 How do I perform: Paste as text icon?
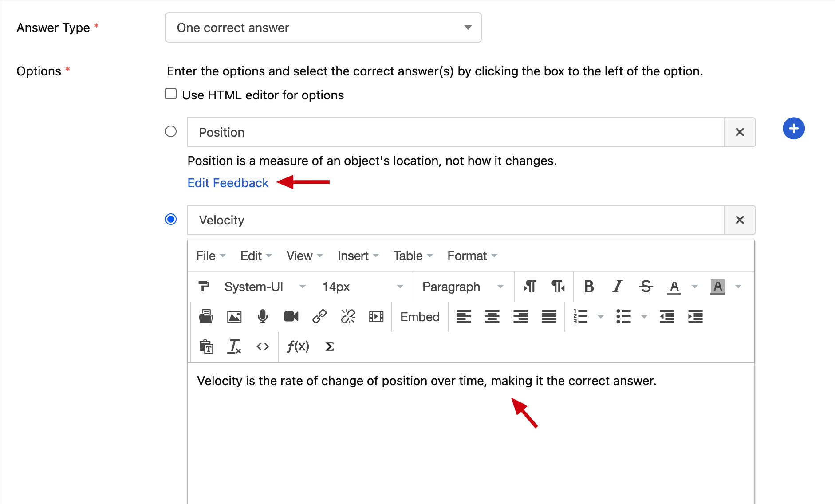[x=206, y=346]
